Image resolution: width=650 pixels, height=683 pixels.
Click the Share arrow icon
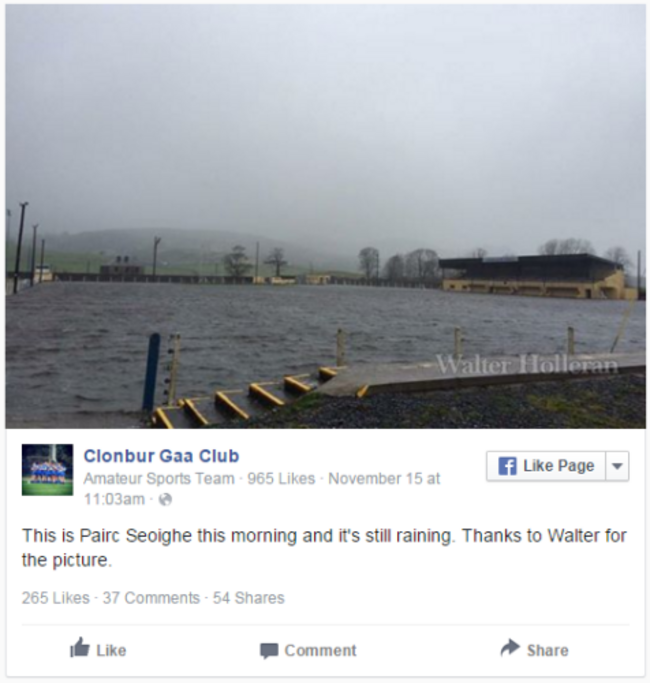(510, 648)
